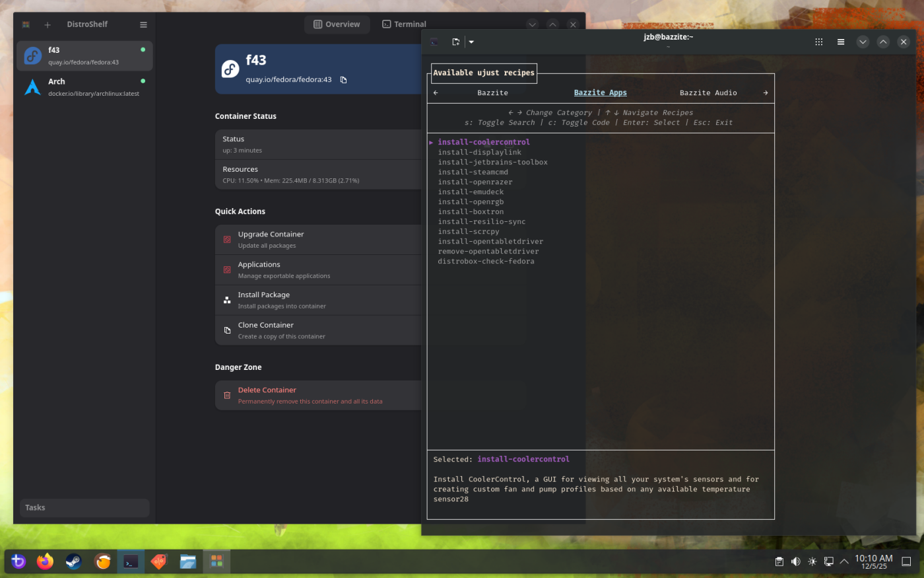Screen dimensions: 924x578
Task: Switch to the Terminal tab
Action: [x=404, y=24]
